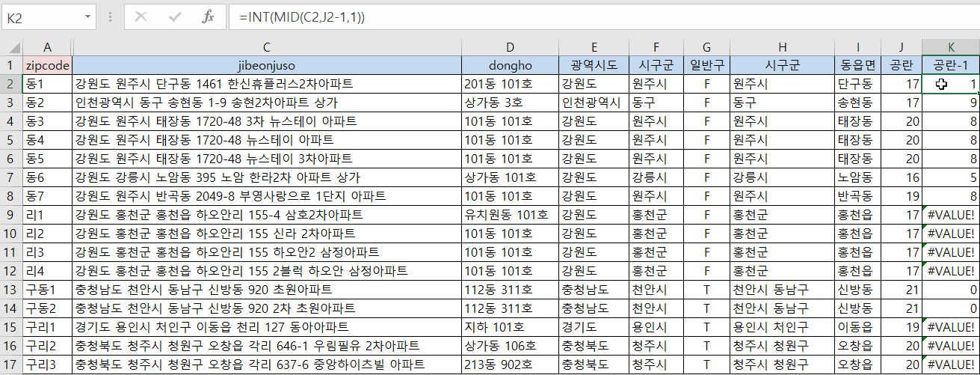The image size is (980, 375).
Task: Click the 공란 header cell in column J
Action: coord(901,65)
